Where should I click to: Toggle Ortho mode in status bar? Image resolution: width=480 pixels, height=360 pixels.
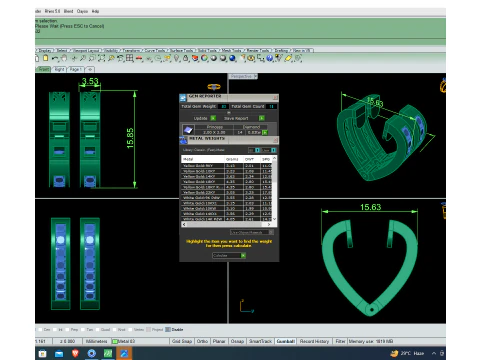coord(202,341)
